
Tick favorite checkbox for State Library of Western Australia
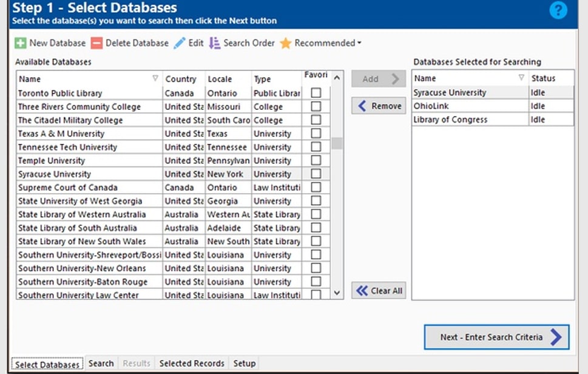point(316,214)
